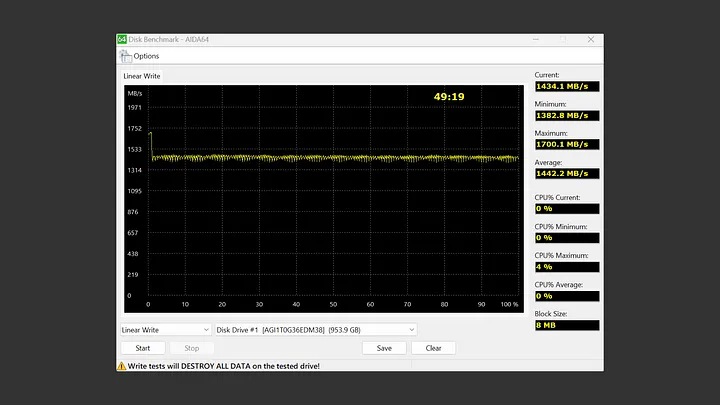The width and height of the screenshot is (720, 405).
Task: Save the benchmark results
Action: click(x=383, y=348)
